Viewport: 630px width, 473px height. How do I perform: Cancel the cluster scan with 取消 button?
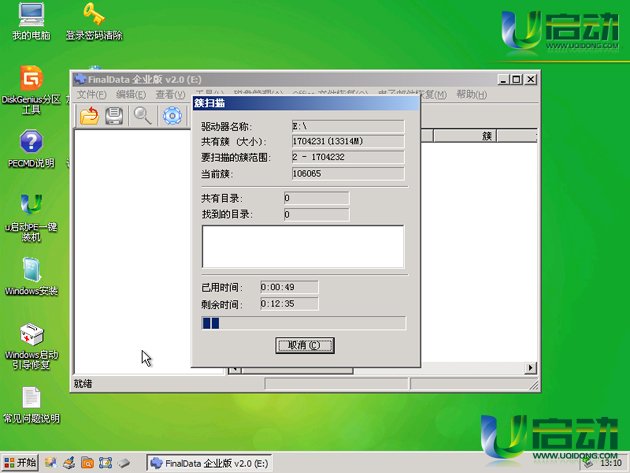(x=304, y=345)
